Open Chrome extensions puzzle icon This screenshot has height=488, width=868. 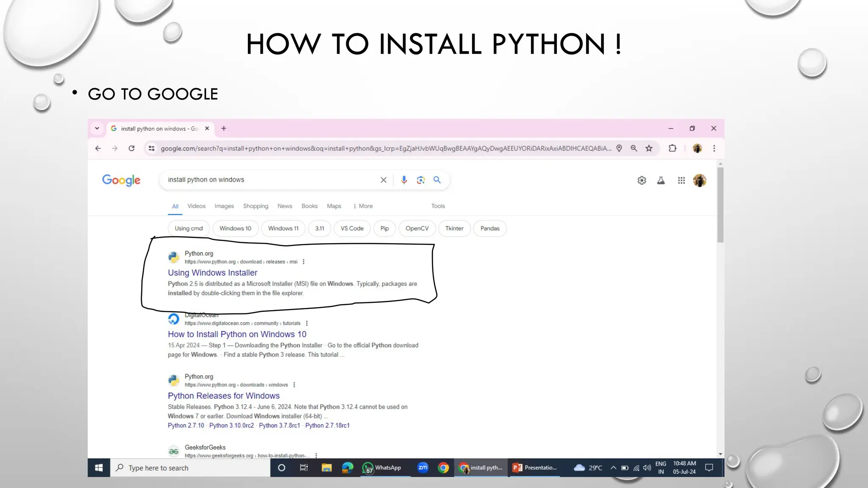point(673,148)
